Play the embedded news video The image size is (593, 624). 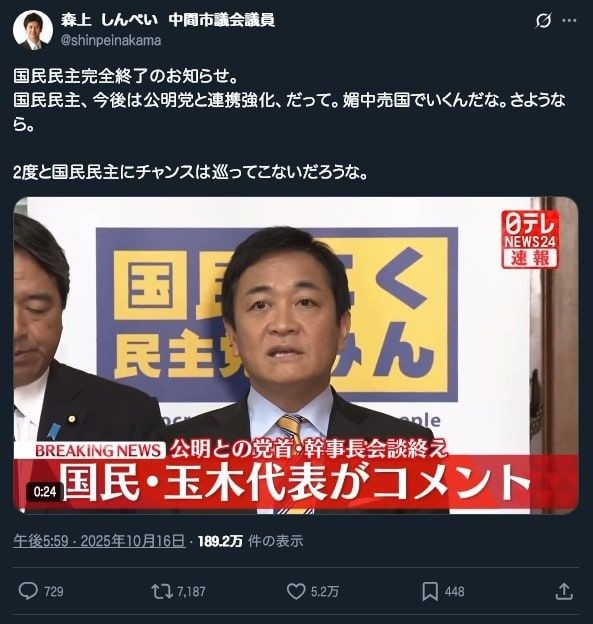coord(296,355)
